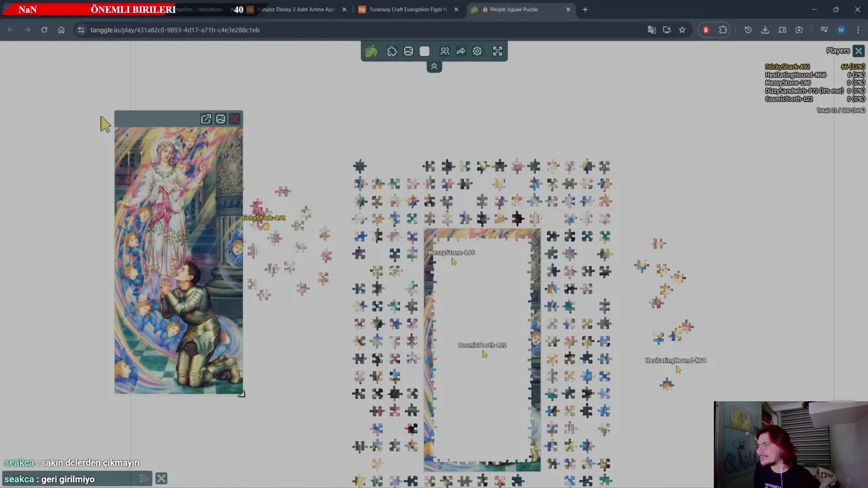Close the Schulzz Disney tab

point(344,9)
